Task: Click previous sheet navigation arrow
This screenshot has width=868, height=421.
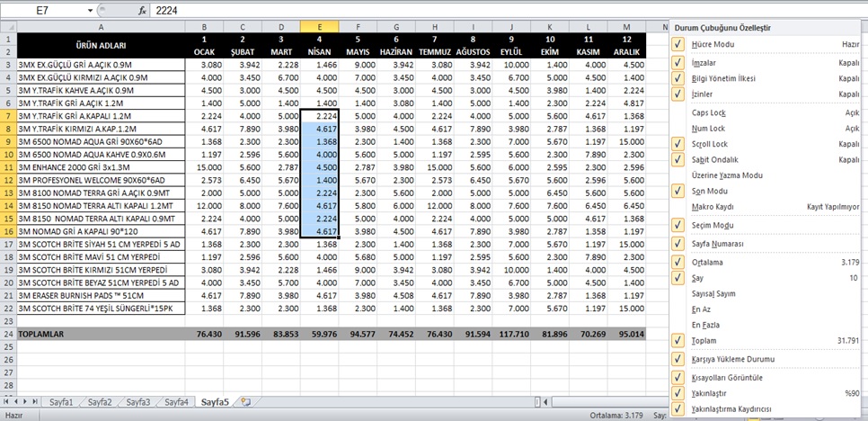Action: pyautogui.click(x=16, y=401)
